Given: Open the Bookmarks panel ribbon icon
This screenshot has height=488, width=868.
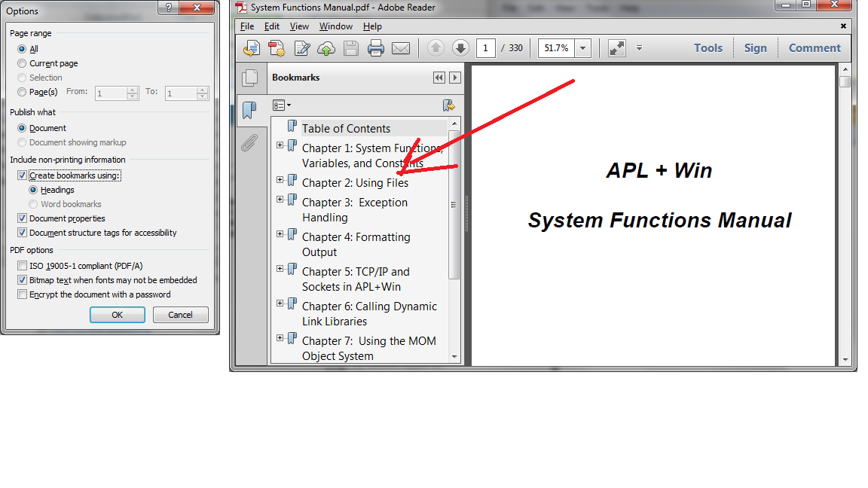Looking at the screenshot, I should pyautogui.click(x=249, y=111).
